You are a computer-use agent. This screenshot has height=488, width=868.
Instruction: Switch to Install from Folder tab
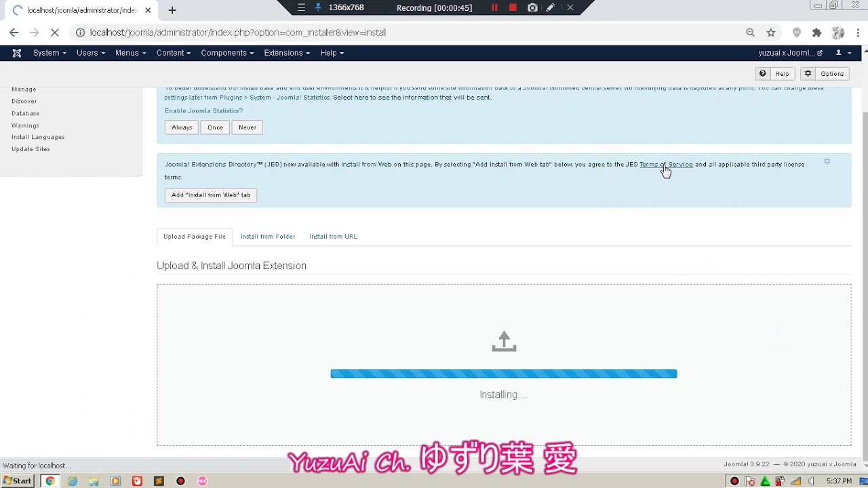(268, 237)
